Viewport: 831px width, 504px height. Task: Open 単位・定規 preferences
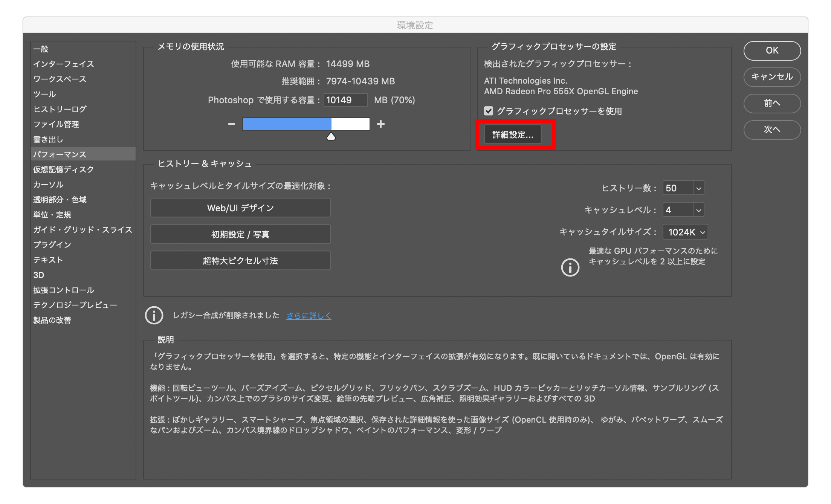tap(83, 215)
